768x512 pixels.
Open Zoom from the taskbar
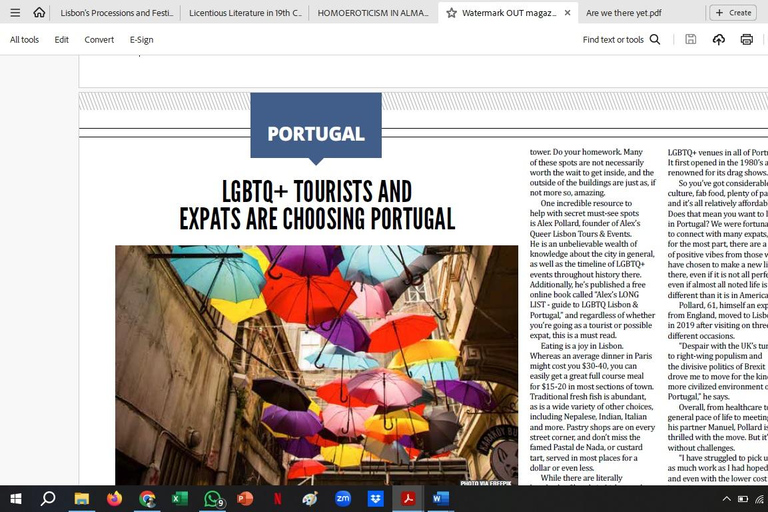[x=343, y=499]
